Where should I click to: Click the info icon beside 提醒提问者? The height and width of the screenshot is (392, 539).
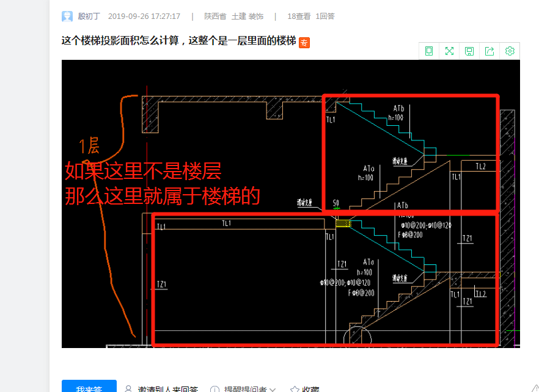click(215, 389)
